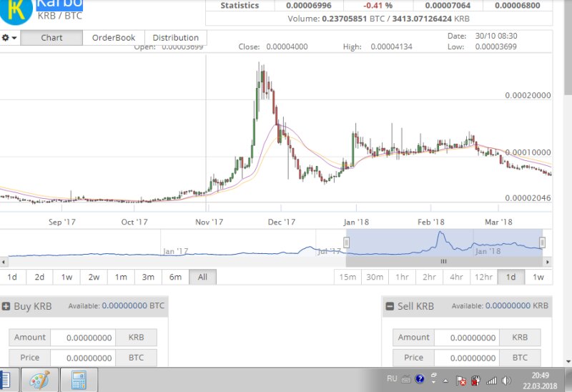Click the Karbo coin logo
This screenshot has width=572, height=392.
coord(16,10)
